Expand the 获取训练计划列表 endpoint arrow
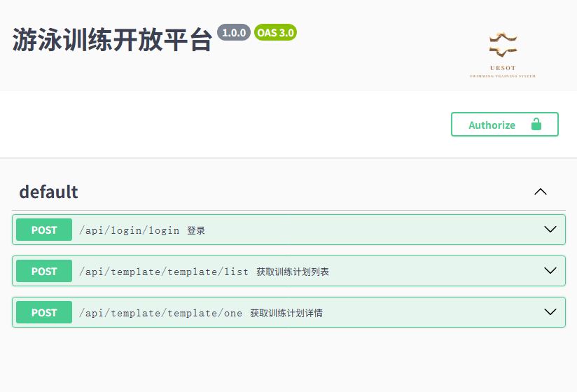Screen dimensions: 577x392 (550, 271)
